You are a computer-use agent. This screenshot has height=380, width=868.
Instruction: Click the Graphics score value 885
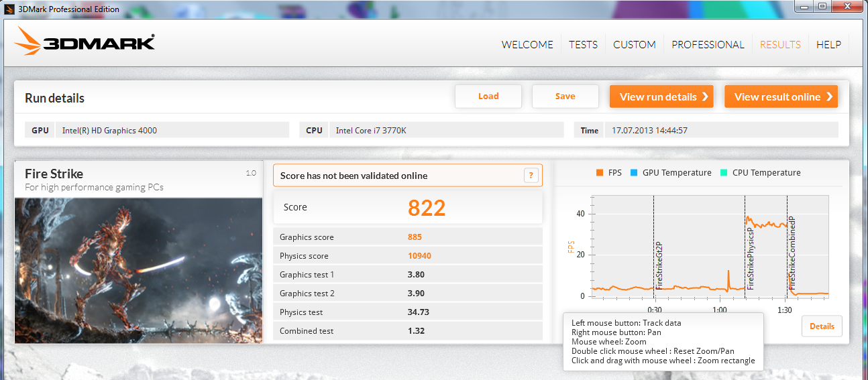(x=415, y=237)
